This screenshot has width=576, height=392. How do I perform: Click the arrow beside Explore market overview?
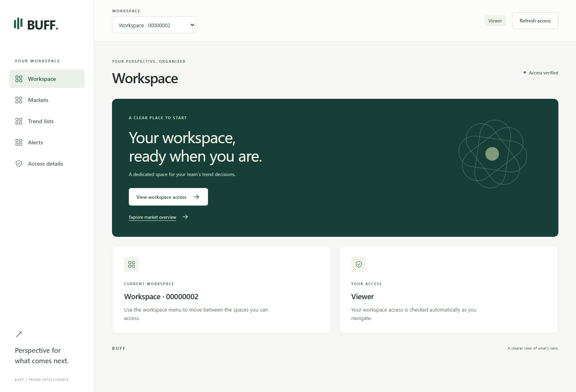[x=185, y=217]
